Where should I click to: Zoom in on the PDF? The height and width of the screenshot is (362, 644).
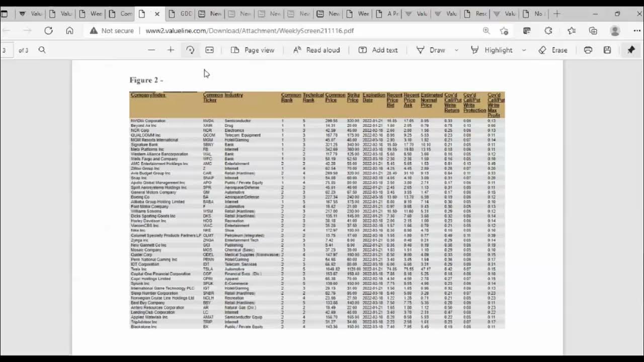click(x=171, y=50)
